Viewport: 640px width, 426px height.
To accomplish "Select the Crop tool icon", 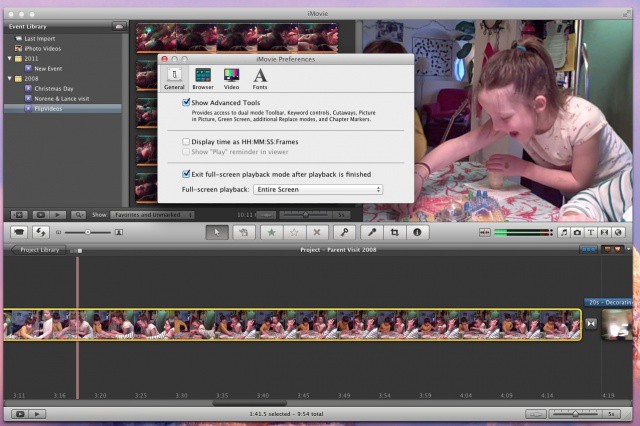I will [395, 232].
